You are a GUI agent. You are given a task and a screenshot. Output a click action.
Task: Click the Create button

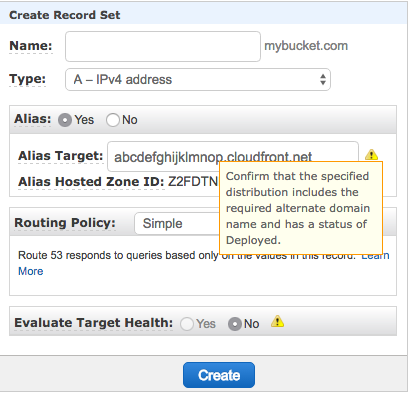click(219, 375)
